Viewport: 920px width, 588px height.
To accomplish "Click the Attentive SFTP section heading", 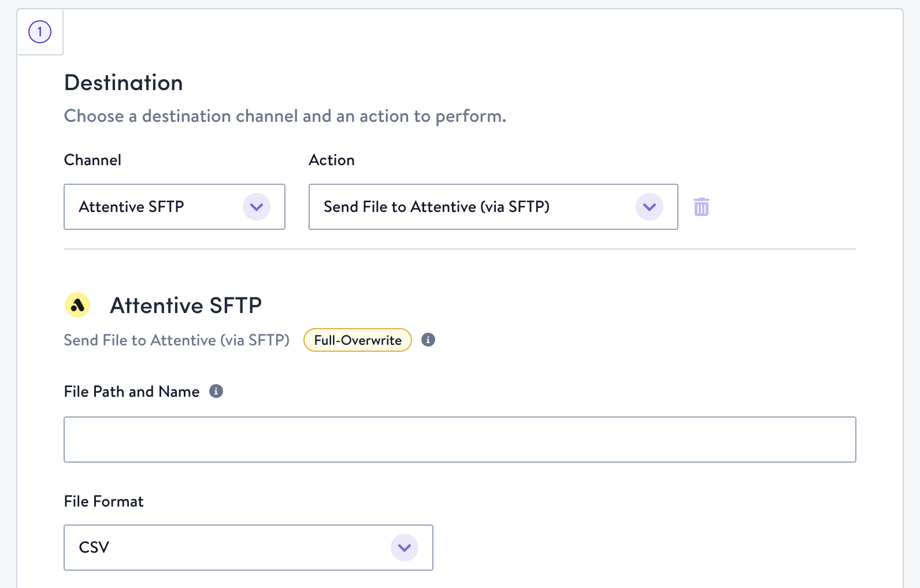I will (x=186, y=306).
